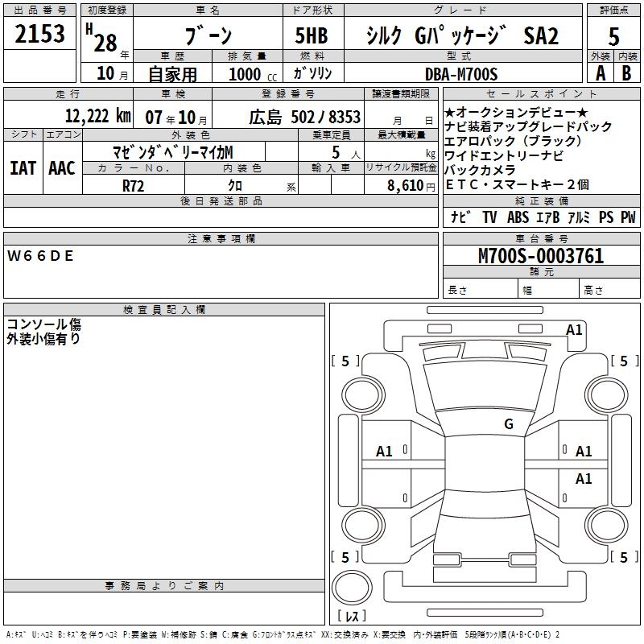Viewport: 644px width, 644px height.
Task: Select notes code W66DE
Action: [40, 256]
